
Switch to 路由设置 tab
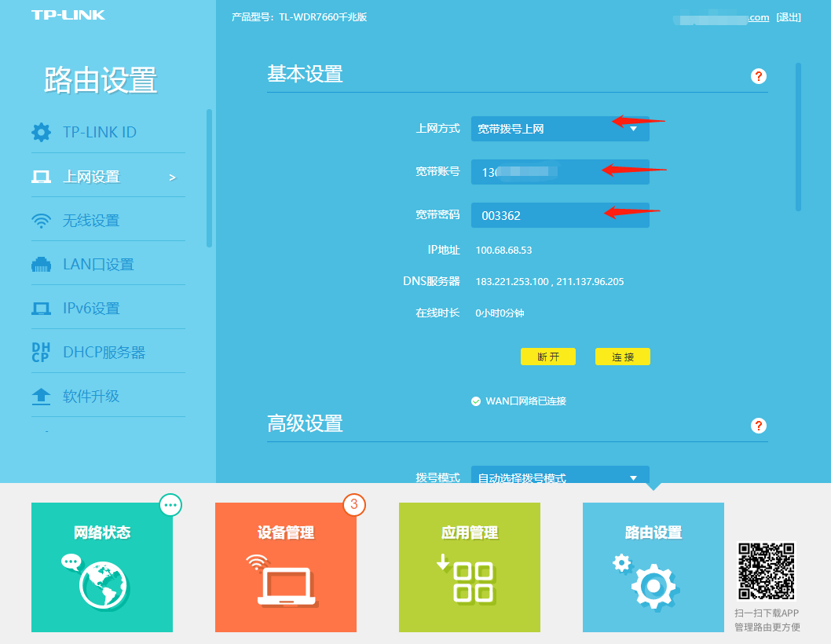click(x=653, y=567)
